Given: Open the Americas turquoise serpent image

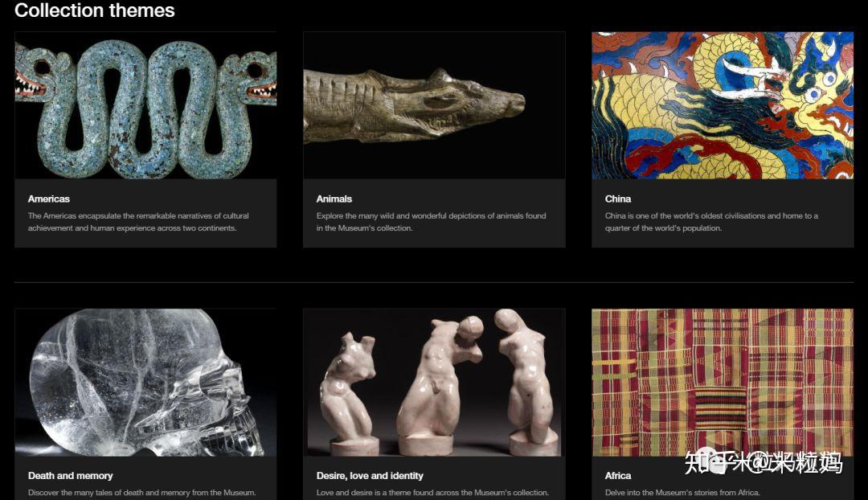Looking at the screenshot, I should point(145,105).
